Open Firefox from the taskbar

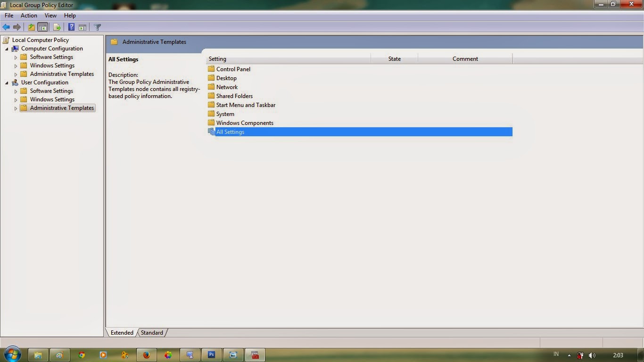pyautogui.click(x=146, y=355)
